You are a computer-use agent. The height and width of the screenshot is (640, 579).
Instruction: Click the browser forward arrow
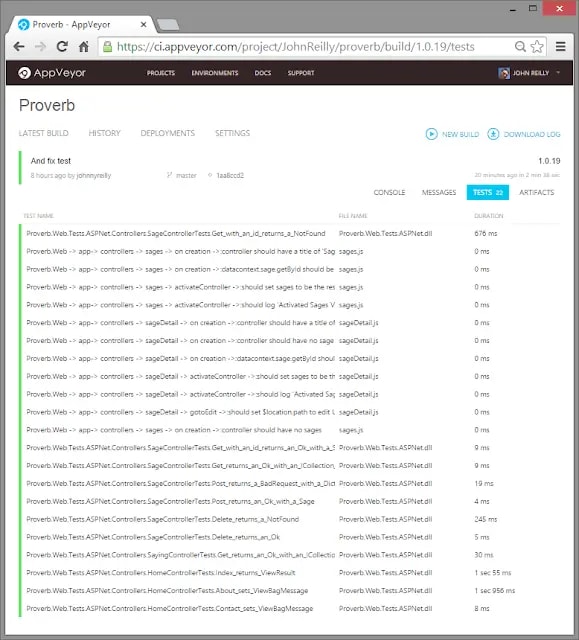(40, 47)
